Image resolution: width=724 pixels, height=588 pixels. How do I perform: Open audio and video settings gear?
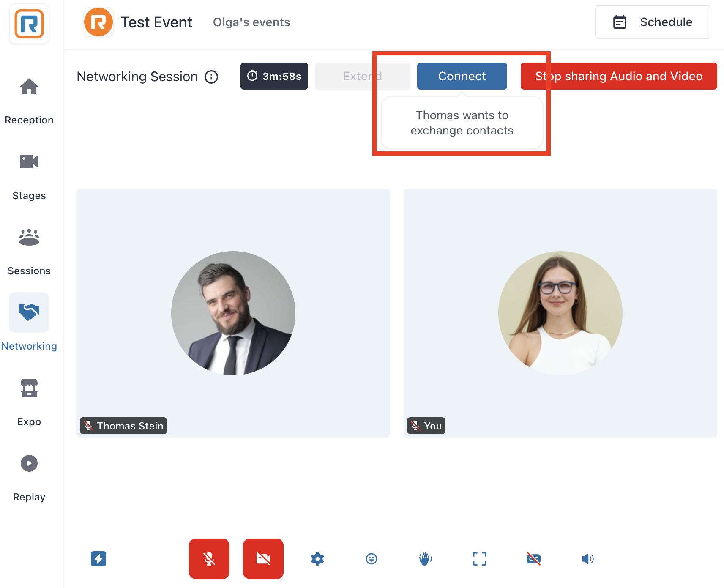(317, 559)
